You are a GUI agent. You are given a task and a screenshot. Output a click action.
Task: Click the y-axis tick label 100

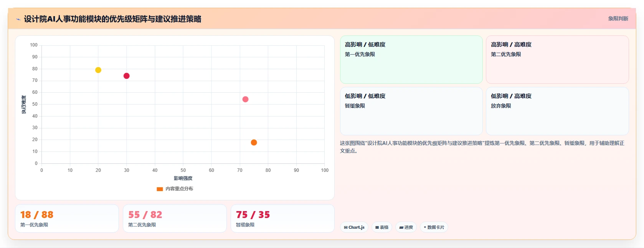tap(34, 45)
